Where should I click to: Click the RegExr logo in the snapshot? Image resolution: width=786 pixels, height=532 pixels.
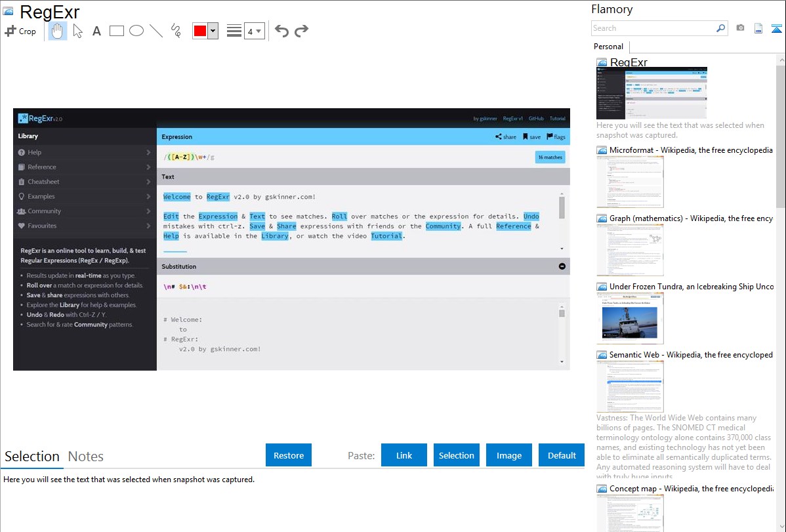[x=40, y=118]
